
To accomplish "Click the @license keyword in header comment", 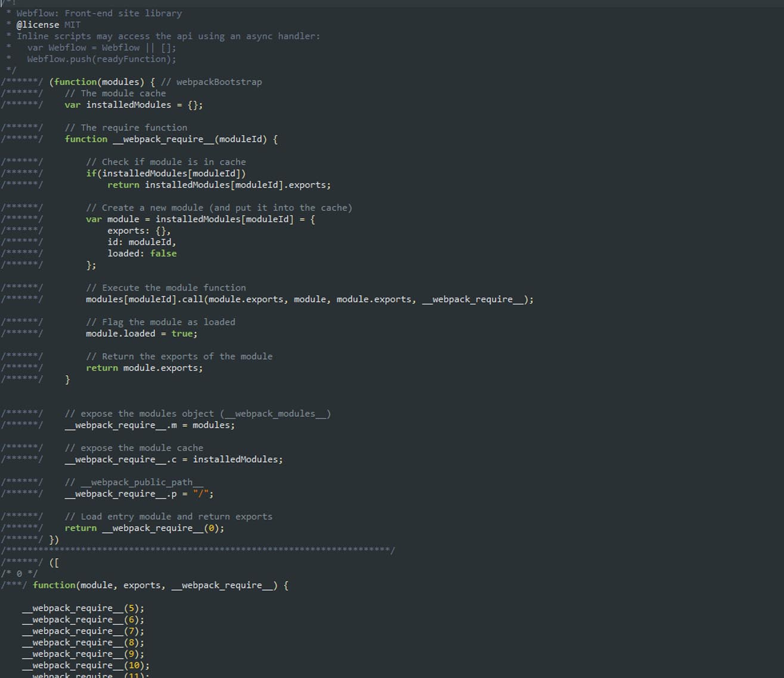I will (38, 24).
